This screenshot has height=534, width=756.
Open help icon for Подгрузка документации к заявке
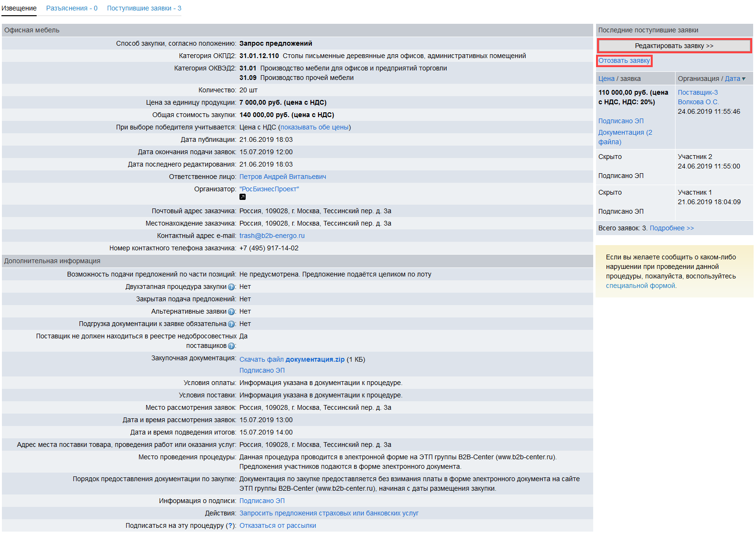231,324
